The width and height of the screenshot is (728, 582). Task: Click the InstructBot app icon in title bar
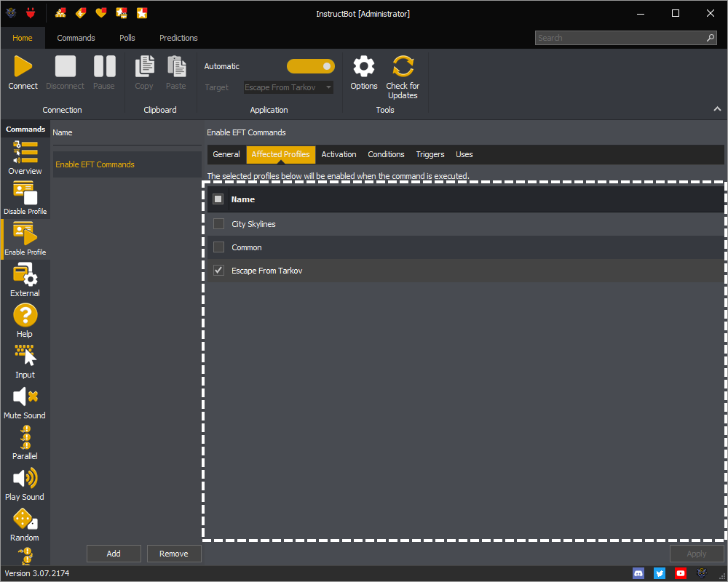click(11, 14)
